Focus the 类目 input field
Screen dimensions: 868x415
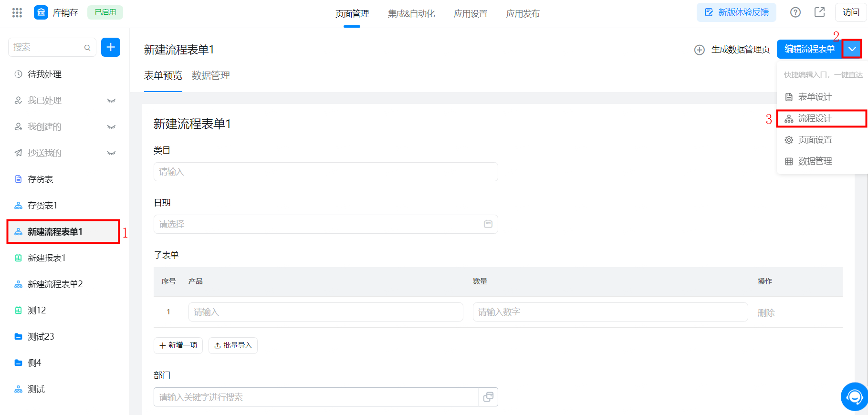click(326, 172)
